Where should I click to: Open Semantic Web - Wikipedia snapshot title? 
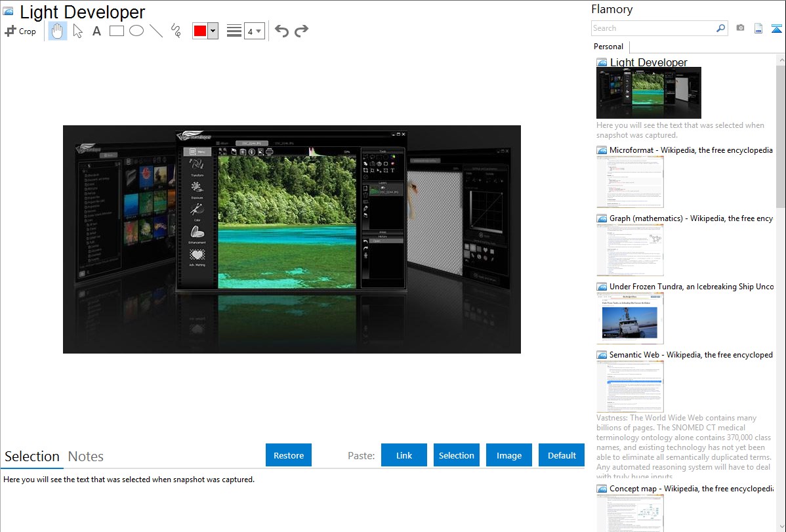point(691,354)
